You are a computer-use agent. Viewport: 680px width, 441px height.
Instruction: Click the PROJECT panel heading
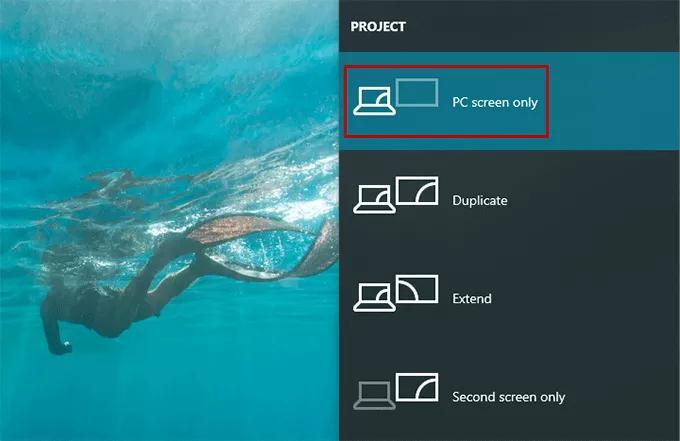point(378,27)
